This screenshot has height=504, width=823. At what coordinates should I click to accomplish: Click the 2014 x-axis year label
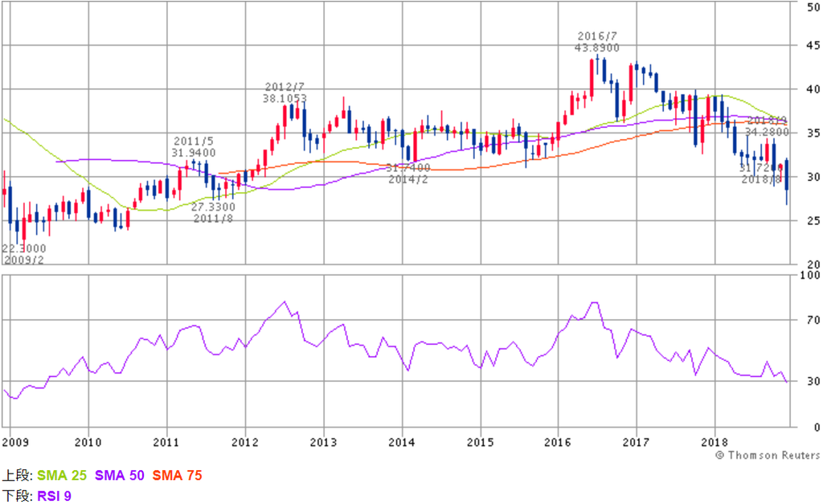pyautogui.click(x=402, y=442)
